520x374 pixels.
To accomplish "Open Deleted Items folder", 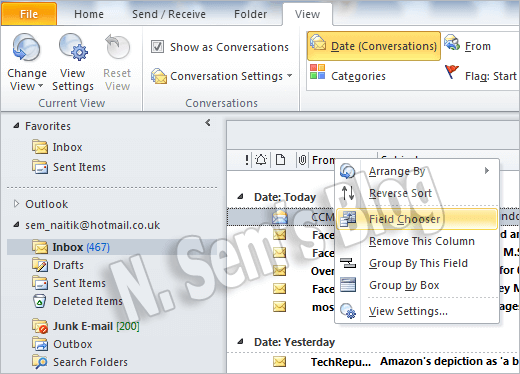I will tap(78, 301).
